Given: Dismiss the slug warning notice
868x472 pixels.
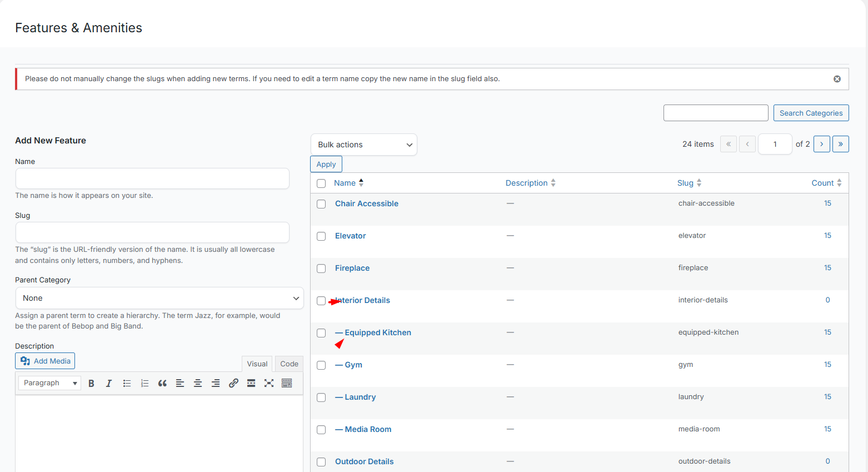Looking at the screenshot, I should tap(837, 79).
